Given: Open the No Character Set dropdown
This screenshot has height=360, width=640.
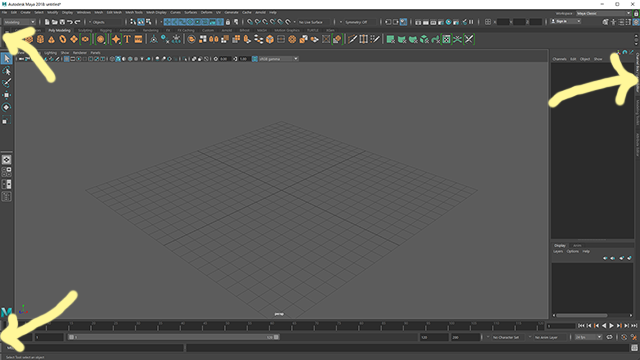Looking at the screenshot, I should [x=506, y=337].
